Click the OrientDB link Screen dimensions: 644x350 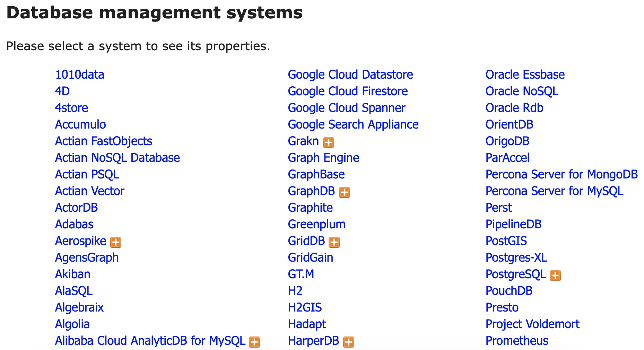pos(509,124)
